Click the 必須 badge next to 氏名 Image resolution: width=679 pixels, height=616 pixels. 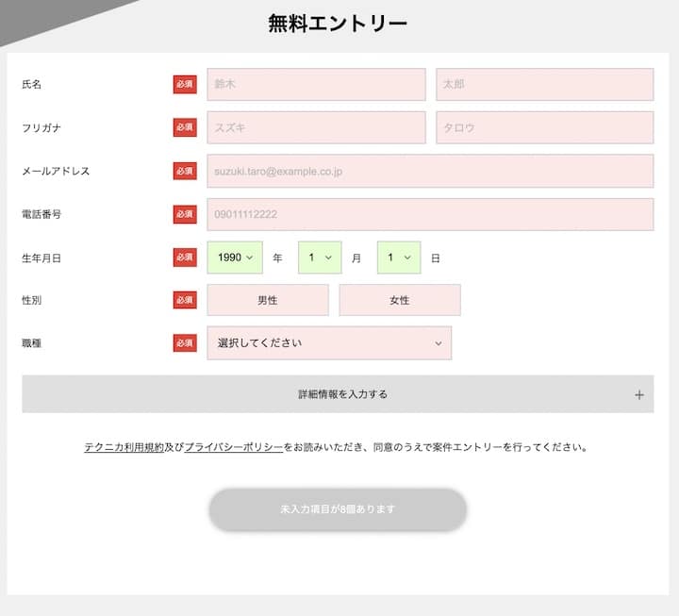[x=185, y=84]
